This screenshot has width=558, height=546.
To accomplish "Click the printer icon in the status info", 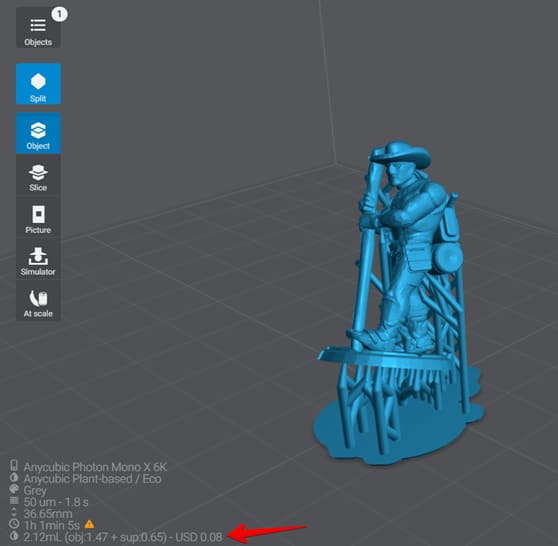I will [x=14, y=466].
